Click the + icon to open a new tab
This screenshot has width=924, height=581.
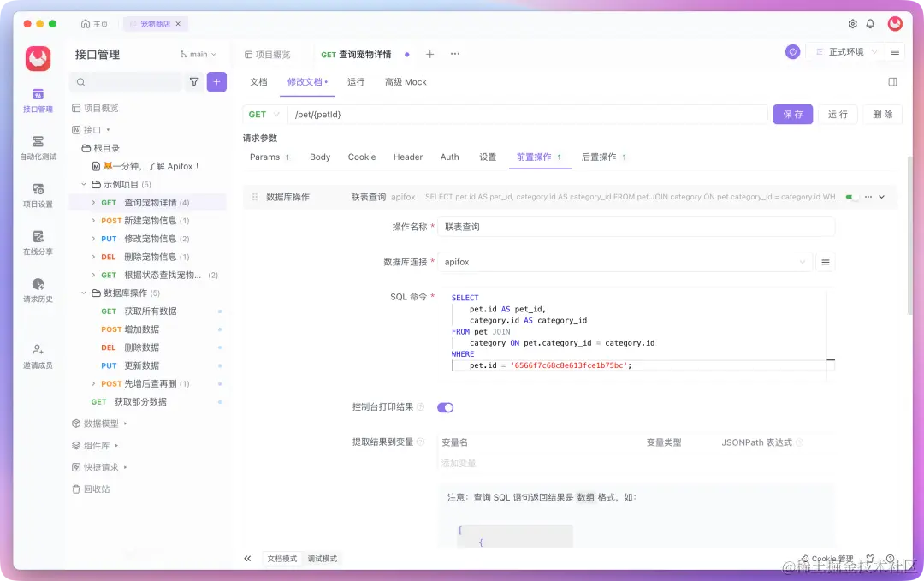(x=430, y=53)
